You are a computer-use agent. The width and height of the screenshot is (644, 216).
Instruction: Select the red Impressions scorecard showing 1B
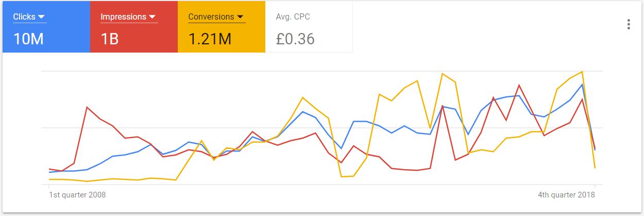pyautogui.click(x=134, y=27)
